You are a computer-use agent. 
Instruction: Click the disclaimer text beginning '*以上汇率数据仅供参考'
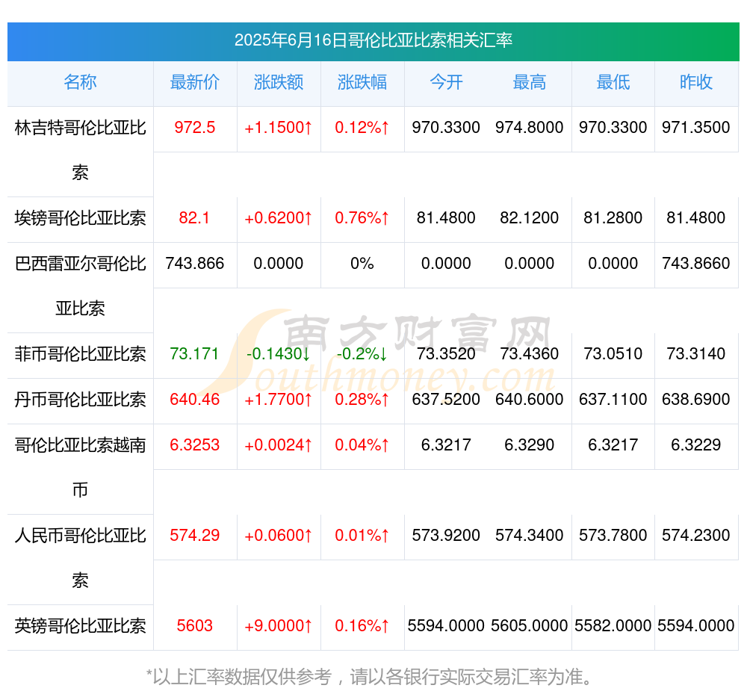(x=369, y=677)
